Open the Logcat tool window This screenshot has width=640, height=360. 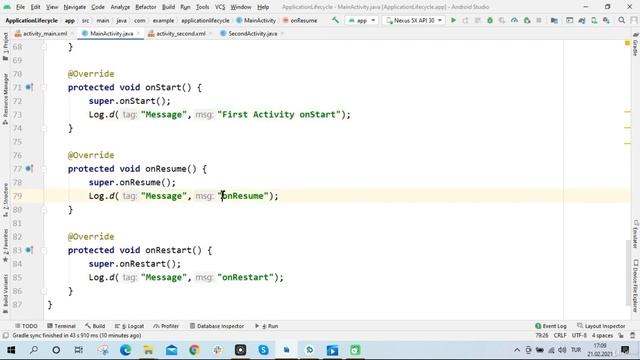[129, 326]
